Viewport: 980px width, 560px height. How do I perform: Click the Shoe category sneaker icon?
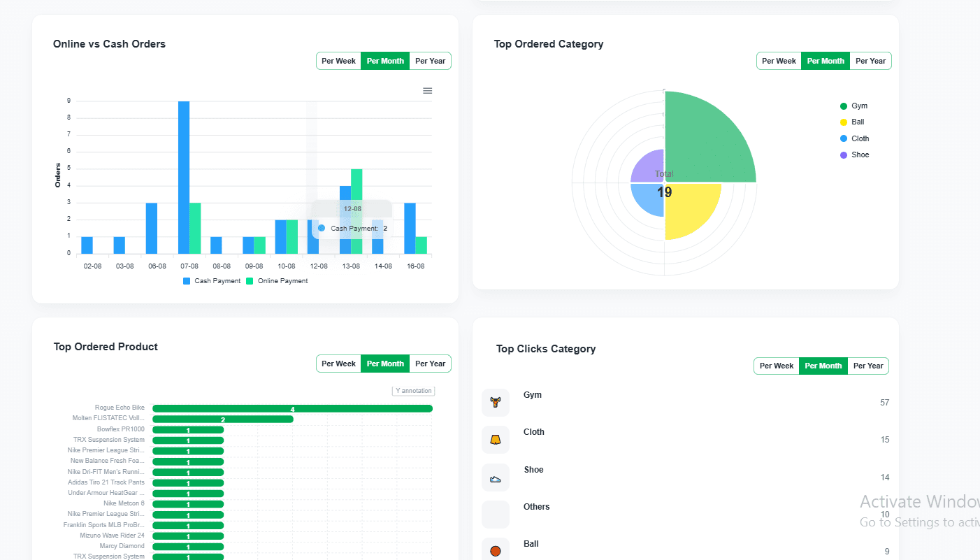pos(496,478)
